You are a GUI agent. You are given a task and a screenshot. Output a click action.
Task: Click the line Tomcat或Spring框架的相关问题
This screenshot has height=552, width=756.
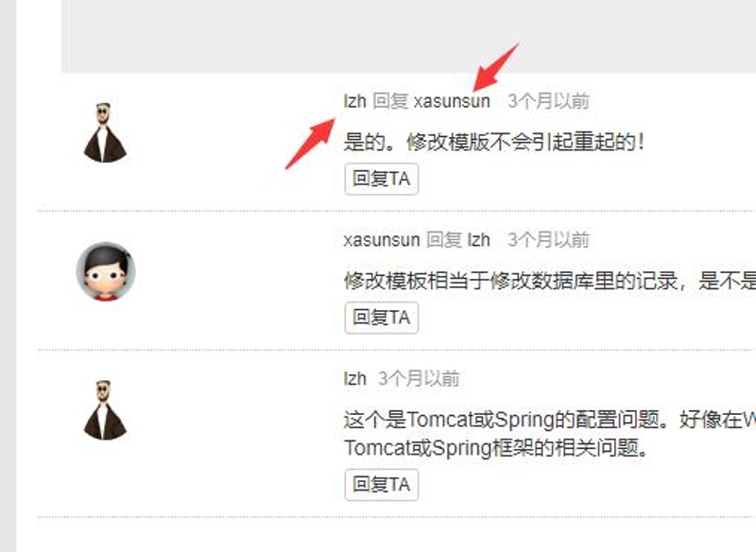497,448
